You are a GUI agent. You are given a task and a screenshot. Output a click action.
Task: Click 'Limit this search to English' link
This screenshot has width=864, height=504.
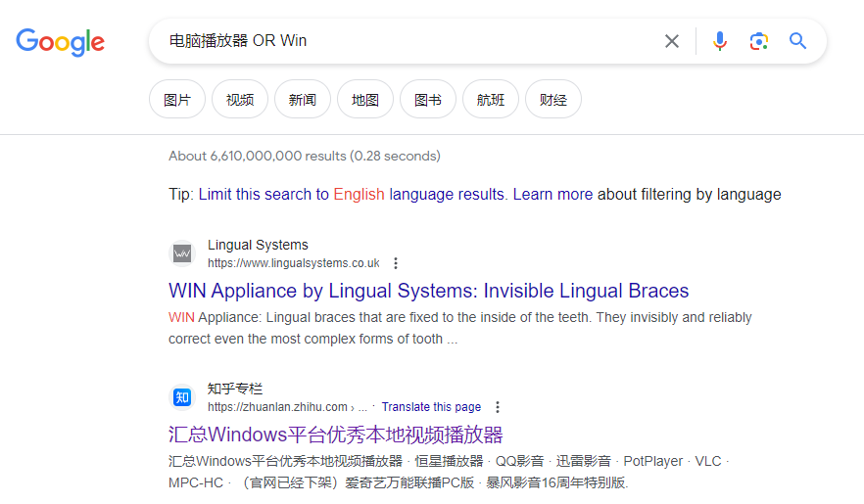coord(352,194)
